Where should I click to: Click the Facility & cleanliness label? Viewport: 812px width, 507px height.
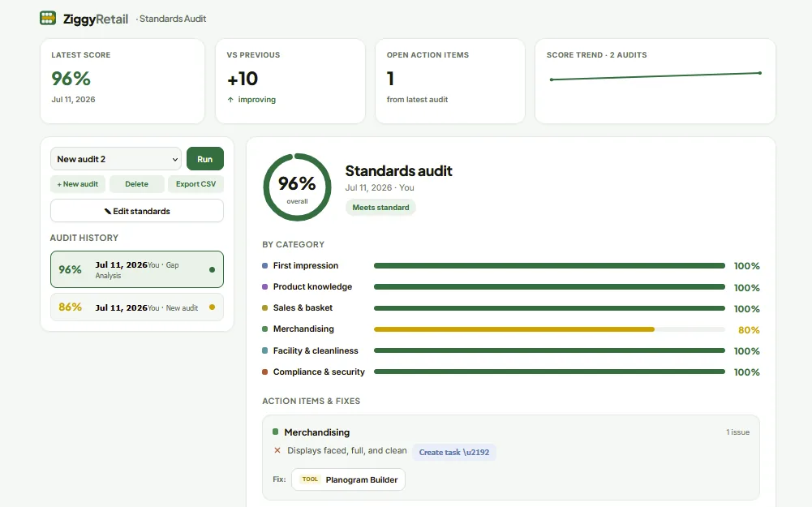[316, 350]
